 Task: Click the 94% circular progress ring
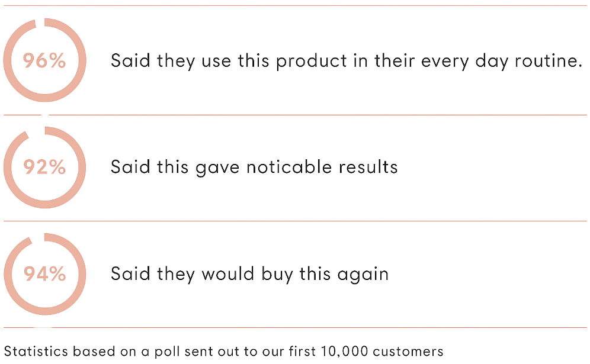(x=45, y=274)
